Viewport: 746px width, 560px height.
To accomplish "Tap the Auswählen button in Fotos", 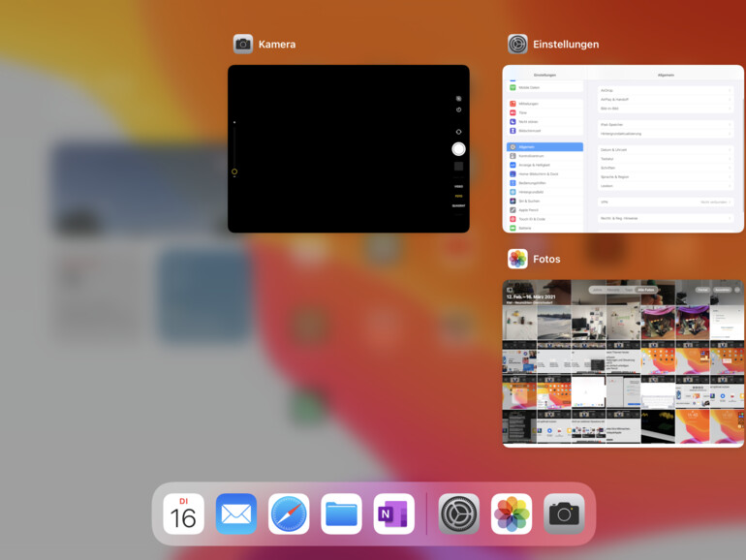I will (722, 290).
